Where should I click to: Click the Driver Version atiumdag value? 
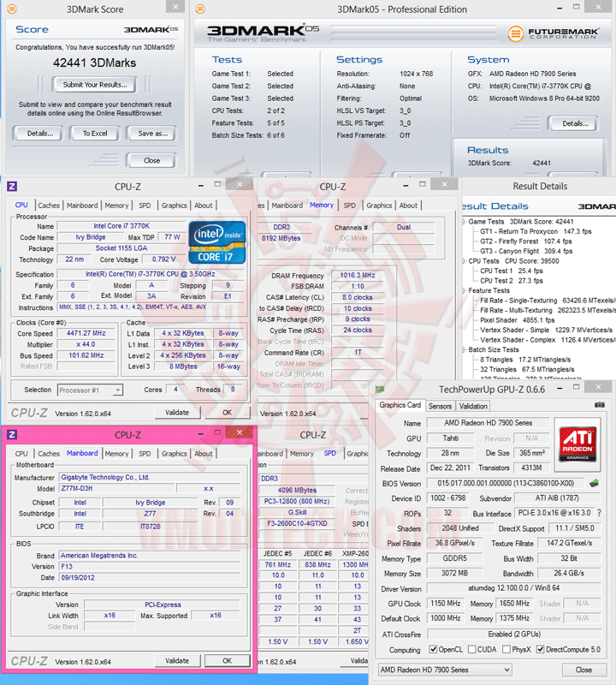pos(514,588)
